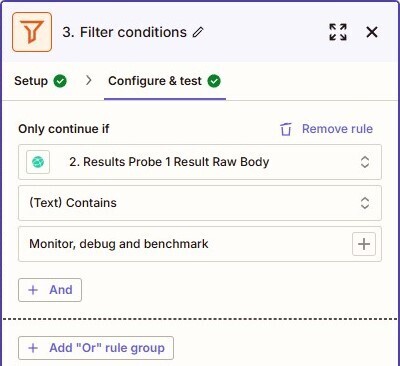Click the green checkmark beside Configure & test

coord(214,81)
